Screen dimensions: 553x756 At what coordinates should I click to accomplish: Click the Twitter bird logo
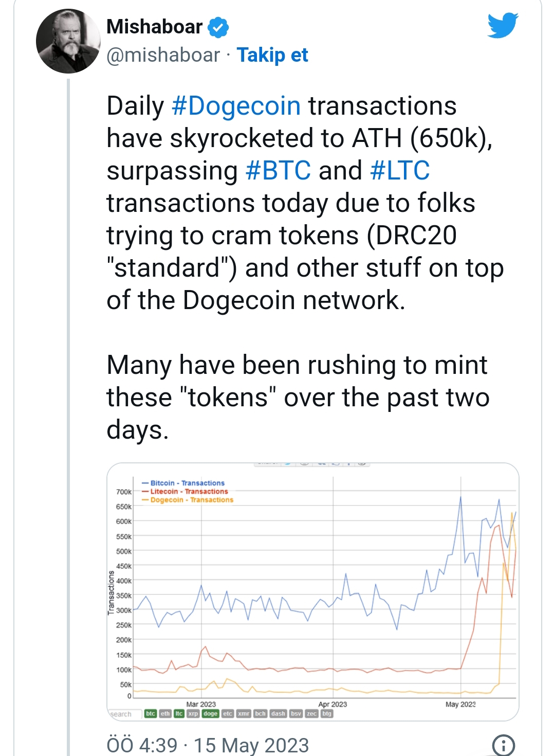tap(503, 26)
